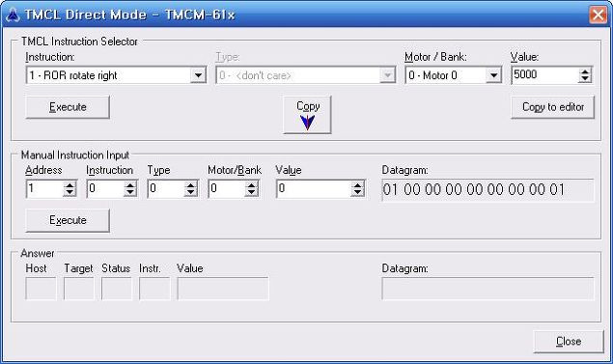Decrement the Address spinner down arrow
The width and height of the screenshot is (613, 364).
70,193
